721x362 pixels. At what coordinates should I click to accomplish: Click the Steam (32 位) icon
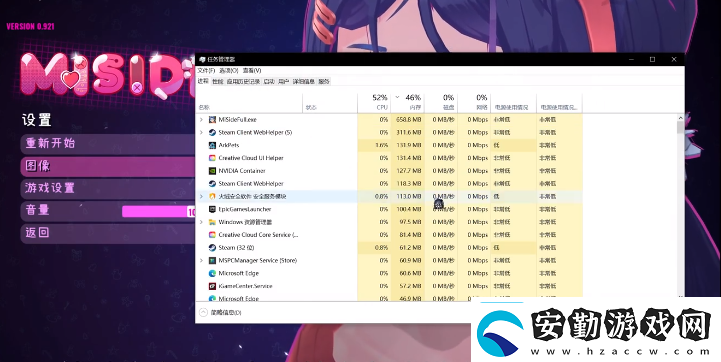212,247
